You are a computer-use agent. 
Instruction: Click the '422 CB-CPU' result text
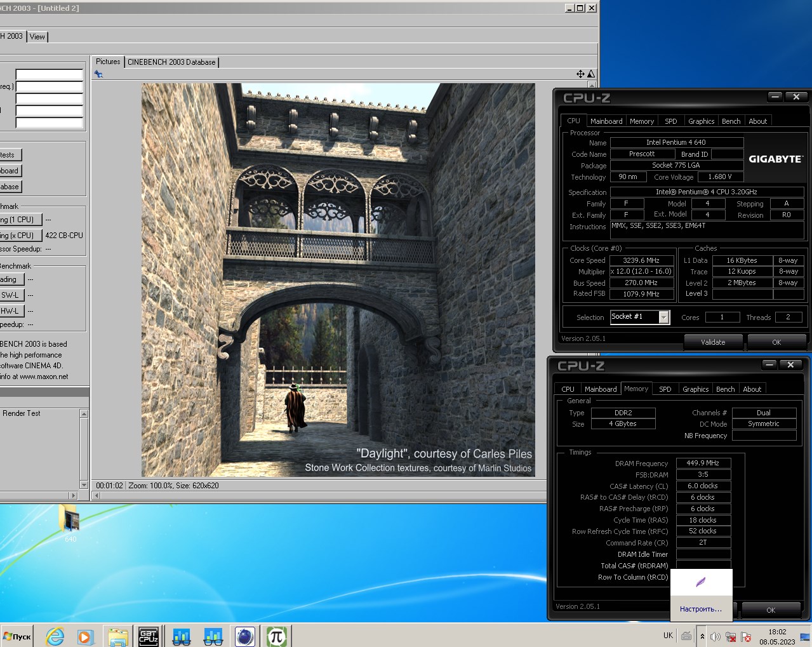(x=64, y=236)
